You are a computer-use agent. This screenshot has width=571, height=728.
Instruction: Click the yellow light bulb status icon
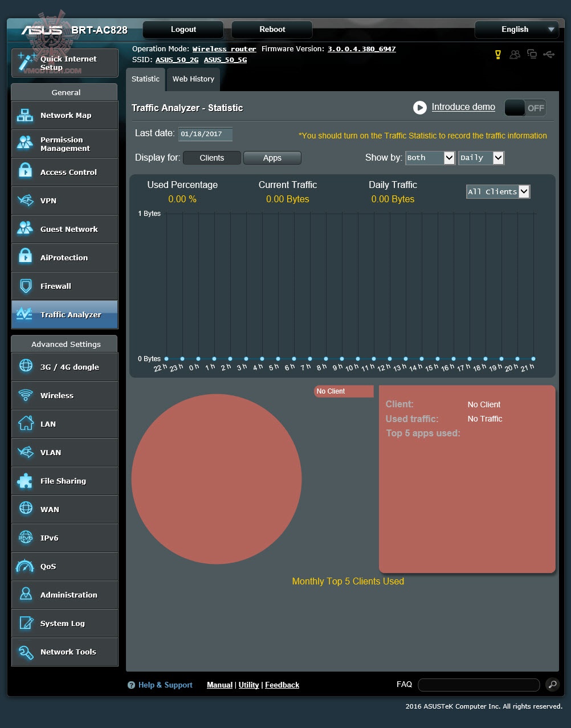(x=498, y=55)
